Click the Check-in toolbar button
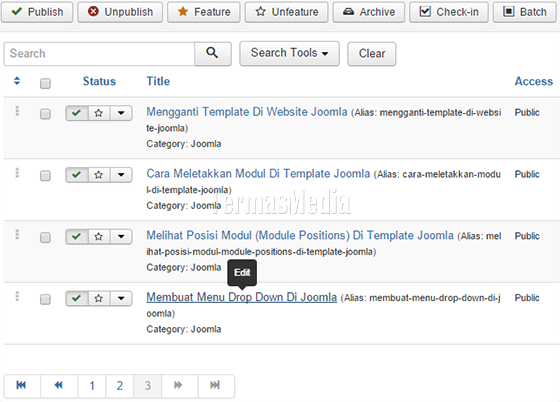 449,12
